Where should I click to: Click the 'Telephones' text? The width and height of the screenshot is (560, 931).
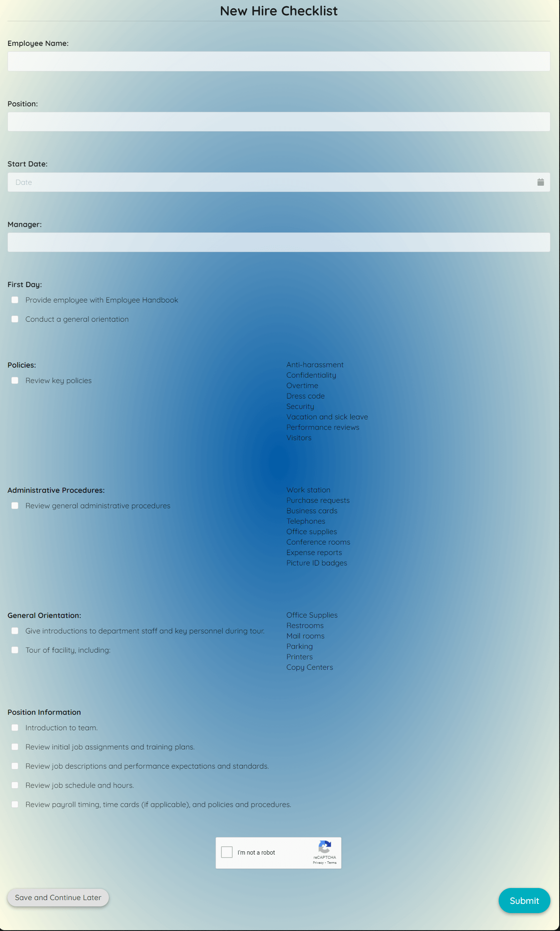point(306,521)
